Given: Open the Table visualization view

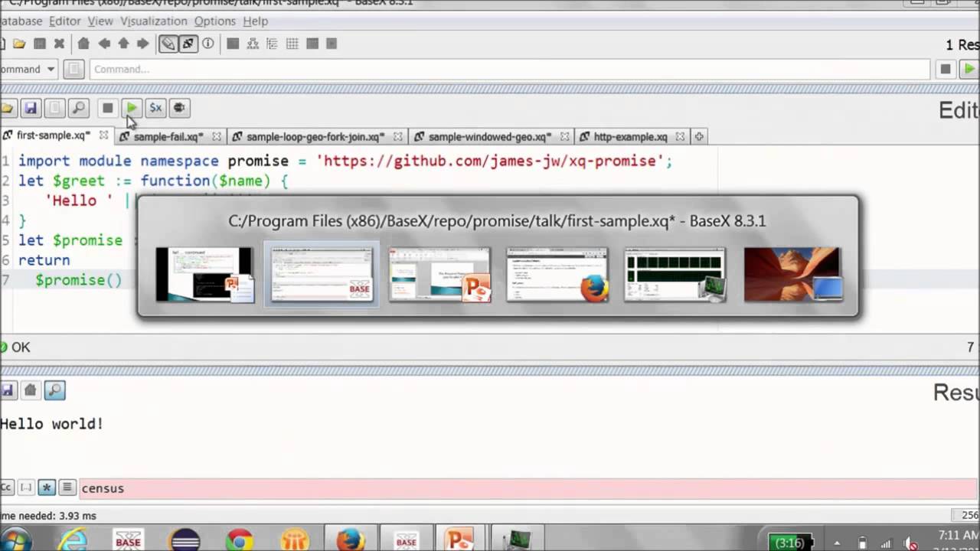Looking at the screenshot, I should pyautogui.click(x=292, y=44).
